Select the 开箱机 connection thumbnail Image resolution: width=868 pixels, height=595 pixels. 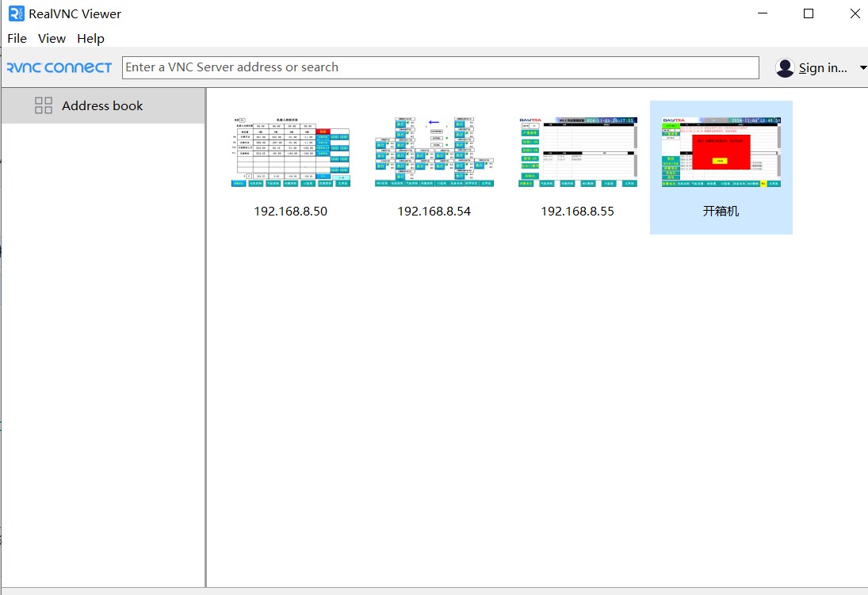coord(721,152)
